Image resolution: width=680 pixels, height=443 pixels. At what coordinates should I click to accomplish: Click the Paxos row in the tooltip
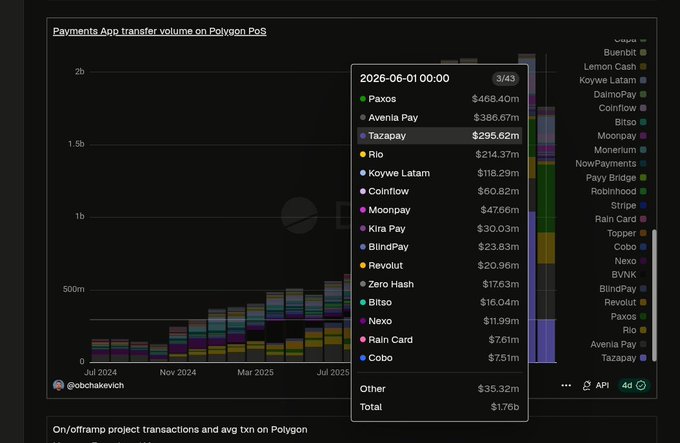point(439,99)
